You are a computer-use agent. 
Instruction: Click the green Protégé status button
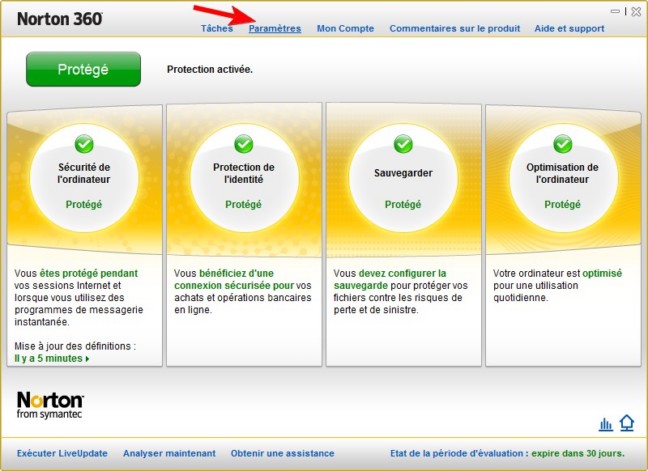point(83,69)
